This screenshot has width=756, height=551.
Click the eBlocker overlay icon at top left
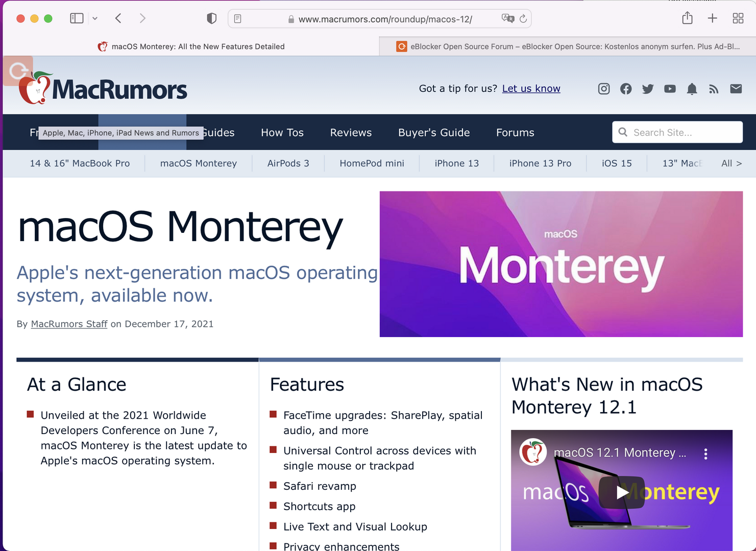pos(18,71)
